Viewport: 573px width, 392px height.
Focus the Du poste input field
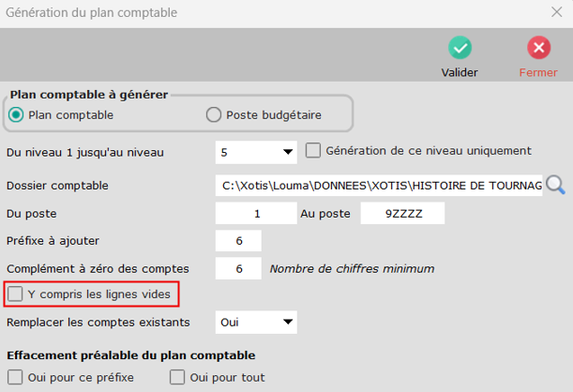(x=255, y=214)
